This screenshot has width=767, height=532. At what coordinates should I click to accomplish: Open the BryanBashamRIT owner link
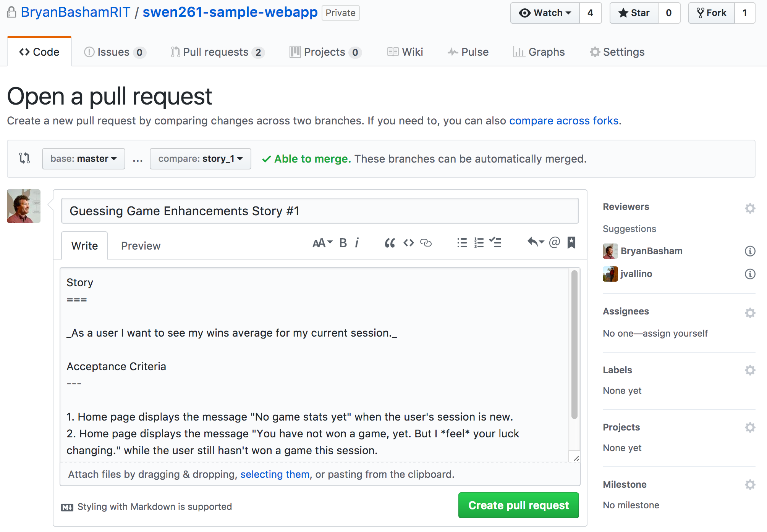76,12
